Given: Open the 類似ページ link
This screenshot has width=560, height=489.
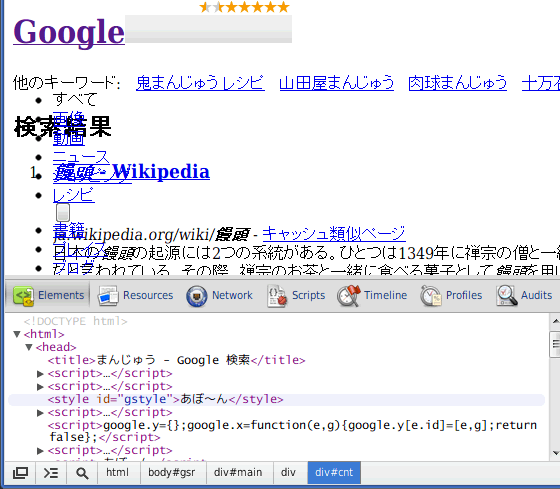Looking at the screenshot, I should pyautogui.click(x=367, y=234).
